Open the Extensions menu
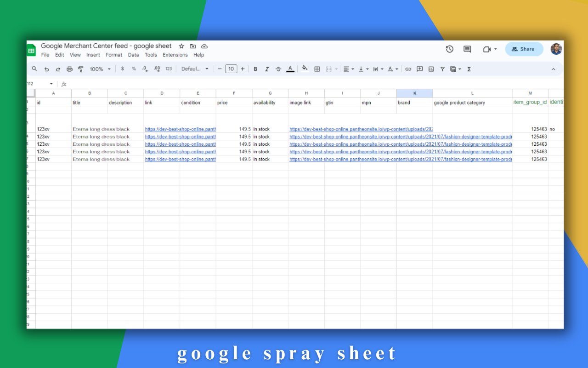This screenshot has width=588, height=368. pos(175,55)
